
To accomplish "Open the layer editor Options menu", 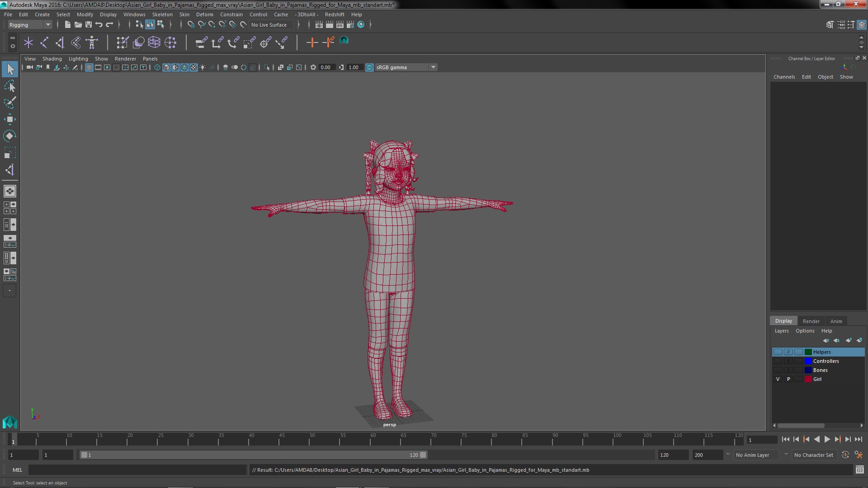I will point(805,331).
